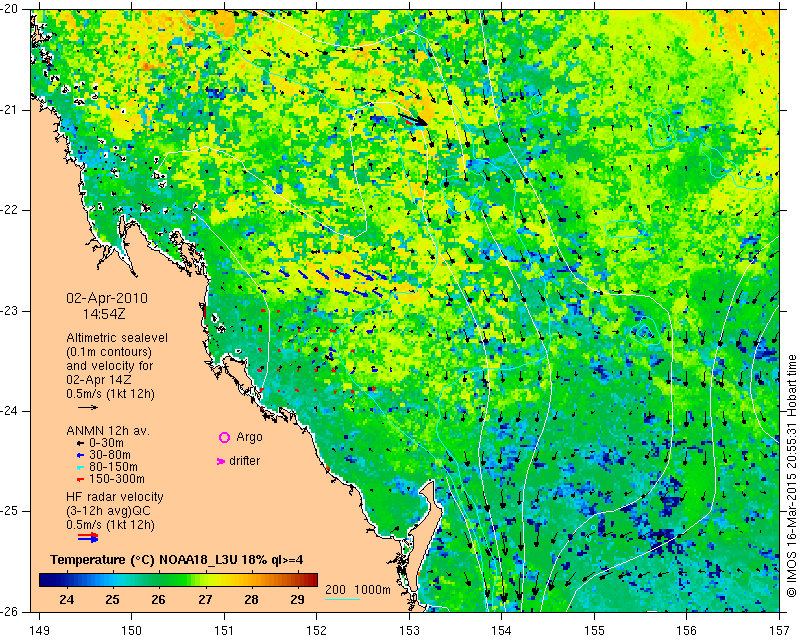The height and width of the screenshot is (640, 800).
Task: Click the '(0.1m contours)' text
Action: (x=109, y=352)
